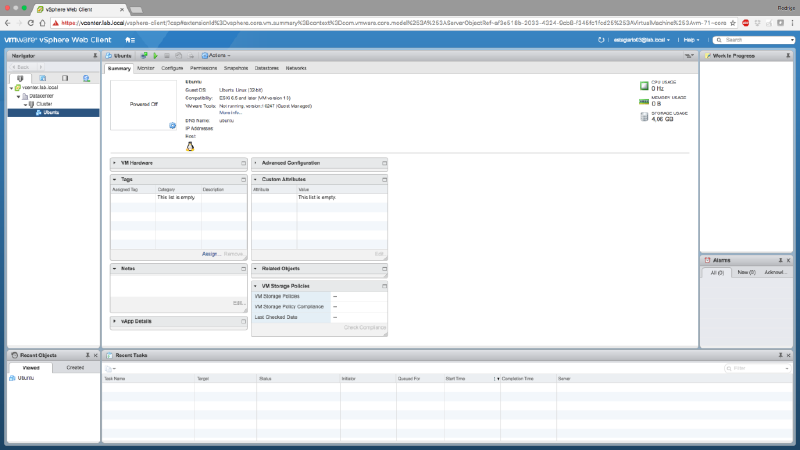Select Cluster in the navigator tree
The width and height of the screenshot is (800, 450).
45,103
